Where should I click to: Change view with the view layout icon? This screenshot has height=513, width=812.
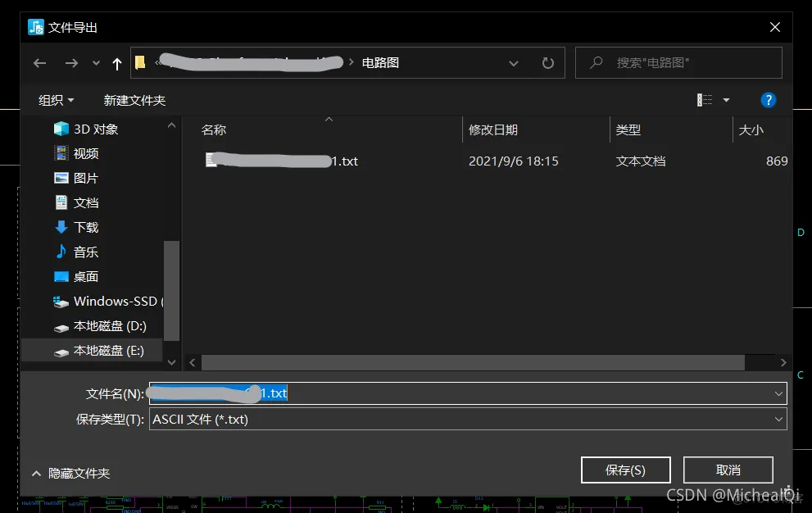click(x=705, y=99)
